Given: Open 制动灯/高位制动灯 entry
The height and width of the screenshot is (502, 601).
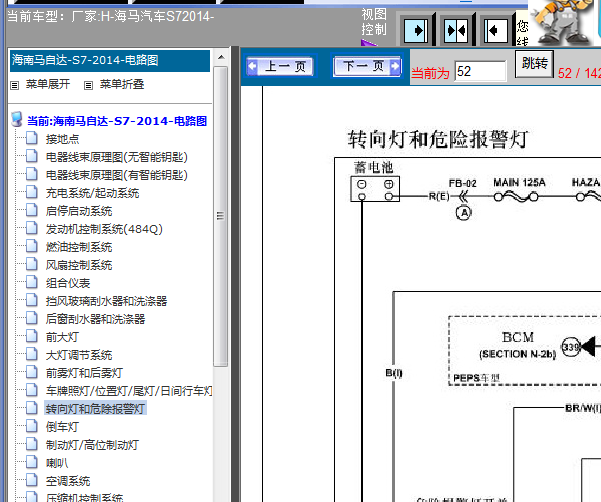Looking at the screenshot, I should tap(92, 445).
